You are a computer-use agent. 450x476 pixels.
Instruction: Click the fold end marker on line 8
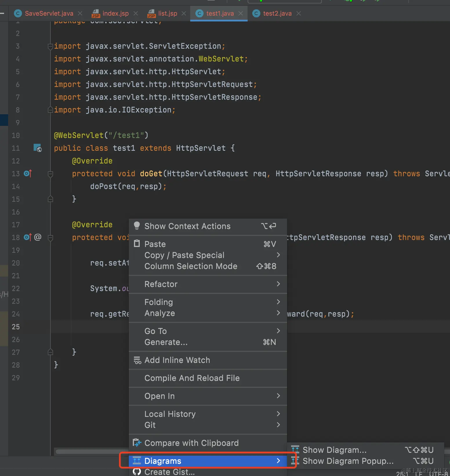click(50, 110)
